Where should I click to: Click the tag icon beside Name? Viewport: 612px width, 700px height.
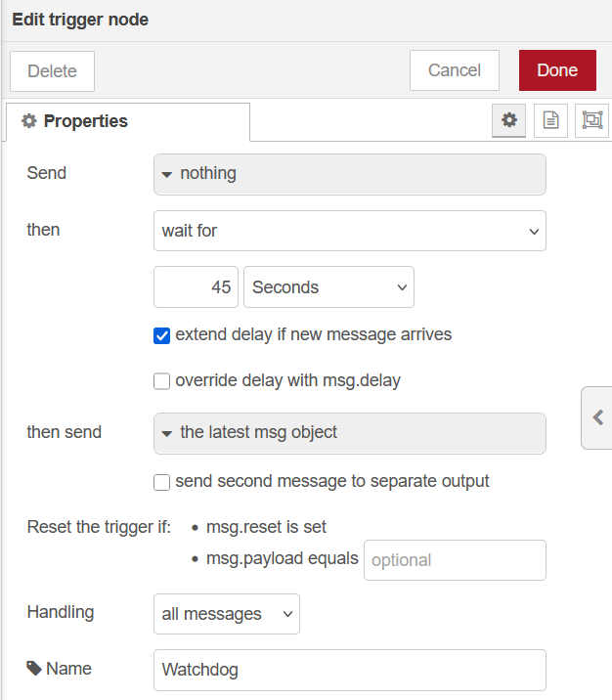pyautogui.click(x=34, y=669)
